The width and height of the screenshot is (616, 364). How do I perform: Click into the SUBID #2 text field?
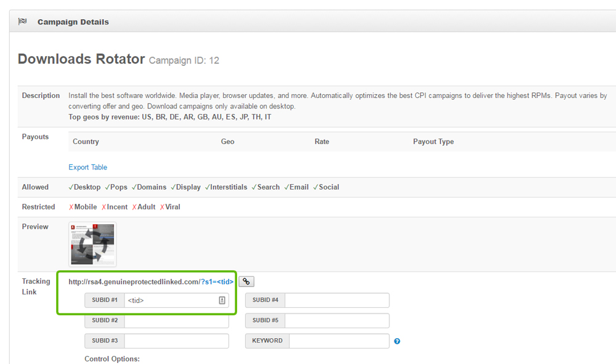[176, 321]
